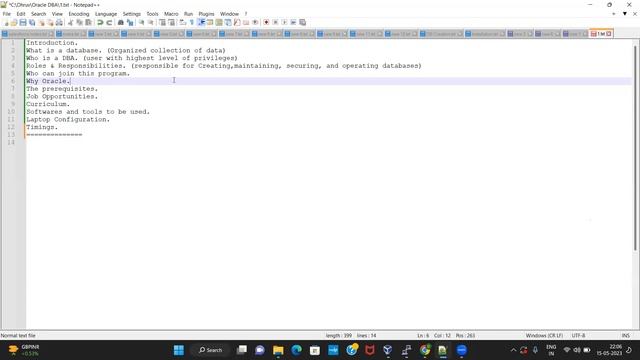This screenshot has width=640, height=360.
Task: Click the UTF-8 encoding status entry
Action: (578, 336)
